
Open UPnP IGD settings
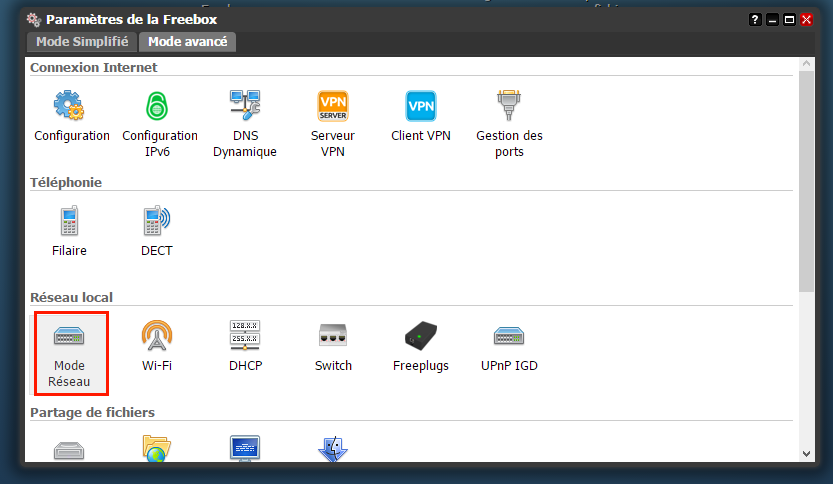(x=509, y=336)
